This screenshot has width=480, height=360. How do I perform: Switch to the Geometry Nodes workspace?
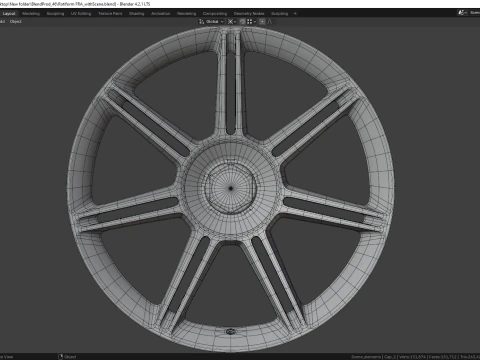249,14
